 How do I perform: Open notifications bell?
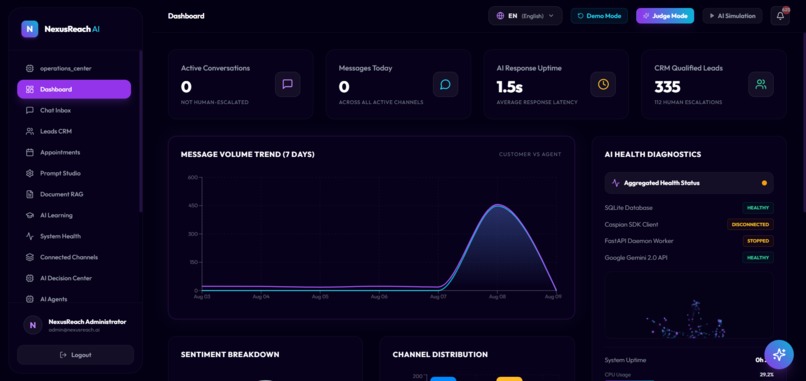[780, 16]
